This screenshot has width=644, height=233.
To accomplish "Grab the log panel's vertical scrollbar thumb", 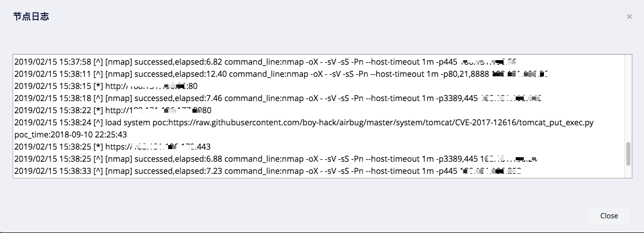I will 628,154.
